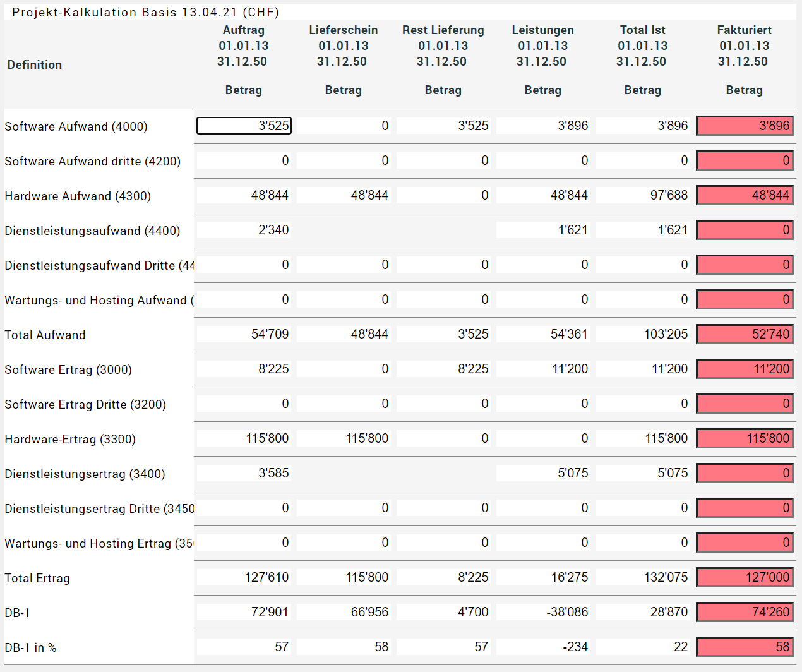Screen dimensions: 802x672
Task: Click the Fakturiert column header
Action: tap(744, 30)
